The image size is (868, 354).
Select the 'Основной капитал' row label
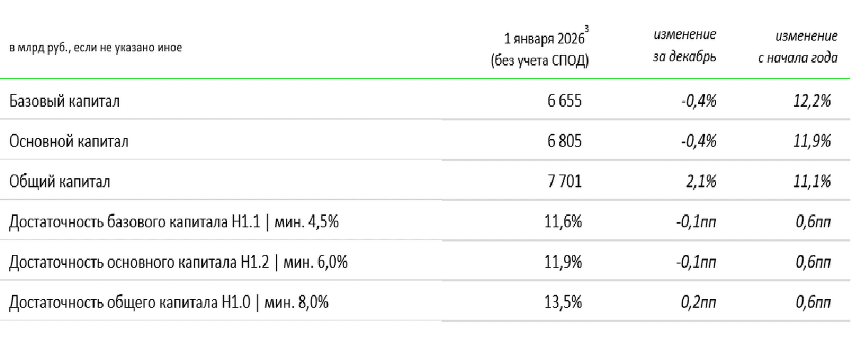tap(69, 141)
